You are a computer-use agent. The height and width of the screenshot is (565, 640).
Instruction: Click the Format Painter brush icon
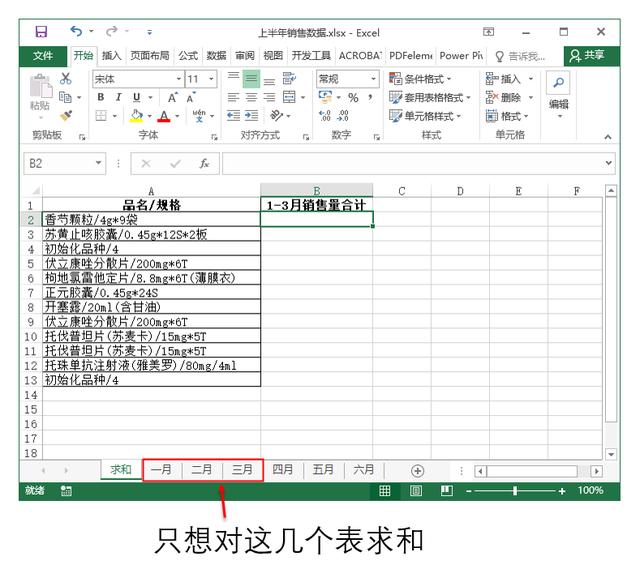(66, 116)
